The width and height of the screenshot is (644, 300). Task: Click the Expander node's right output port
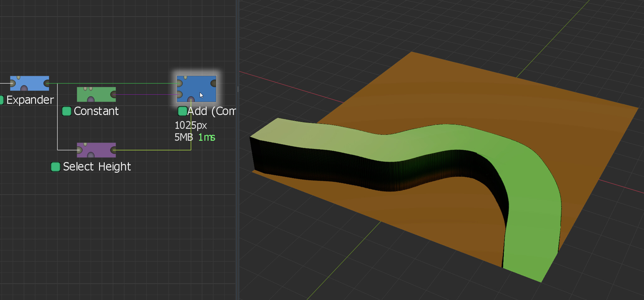pos(47,83)
